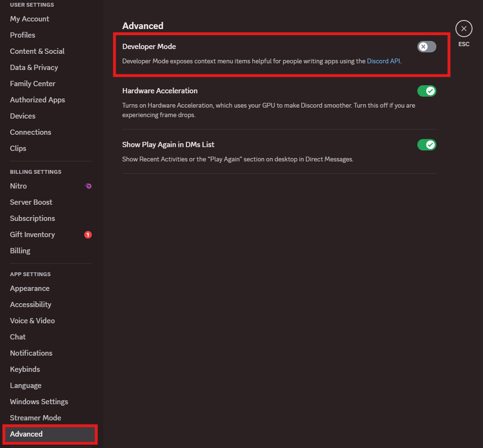Disable the Hardware Acceleration toggle
The width and height of the screenshot is (483, 448).
pos(426,91)
